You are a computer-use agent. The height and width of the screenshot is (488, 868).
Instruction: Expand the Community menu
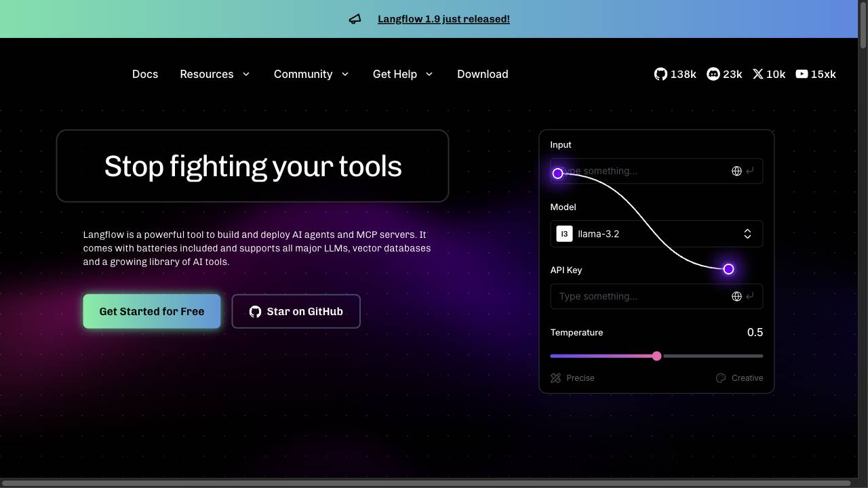[x=311, y=74]
